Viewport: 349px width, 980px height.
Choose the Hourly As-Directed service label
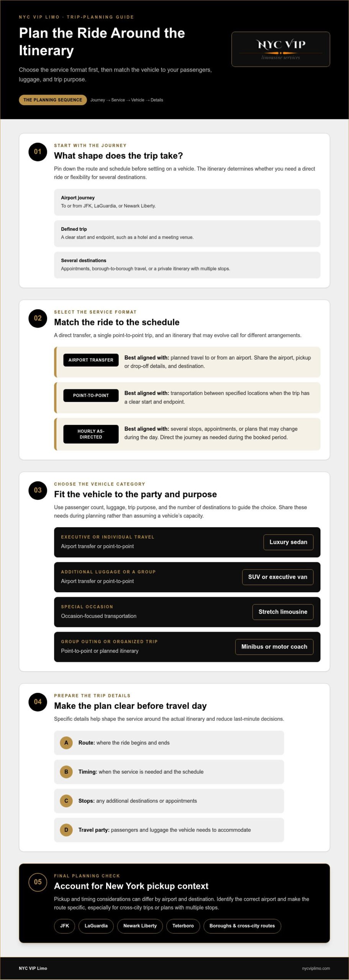pos(91,434)
